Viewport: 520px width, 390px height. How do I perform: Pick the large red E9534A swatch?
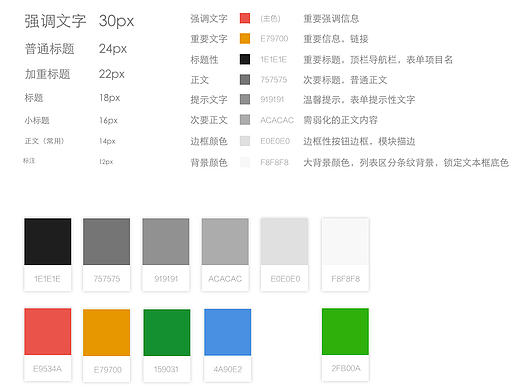tap(48, 332)
